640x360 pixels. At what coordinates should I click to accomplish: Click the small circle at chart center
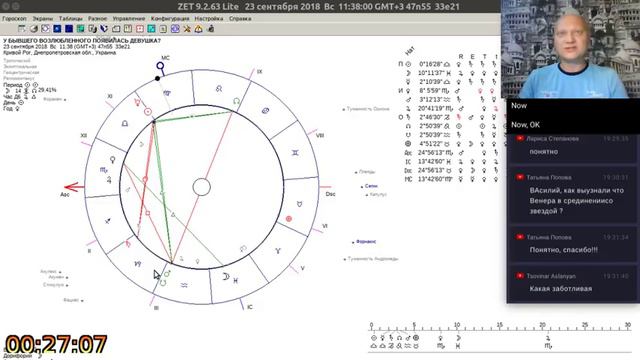pyautogui.click(x=201, y=187)
